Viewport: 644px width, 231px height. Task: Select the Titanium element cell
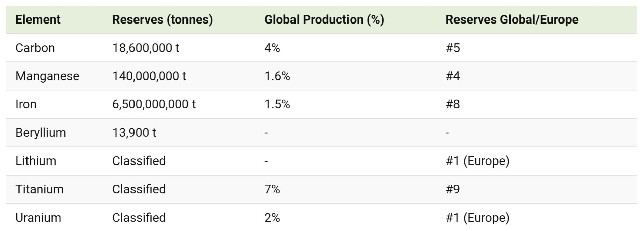[40, 189]
